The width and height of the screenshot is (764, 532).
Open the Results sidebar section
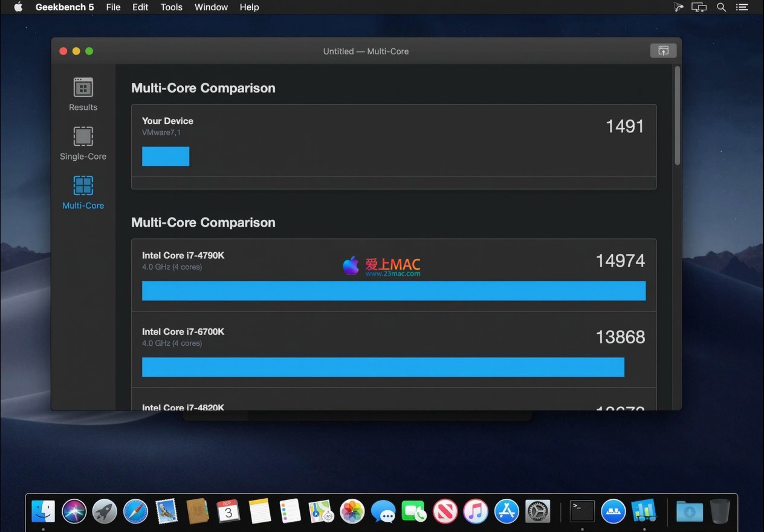click(x=83, y=94)
